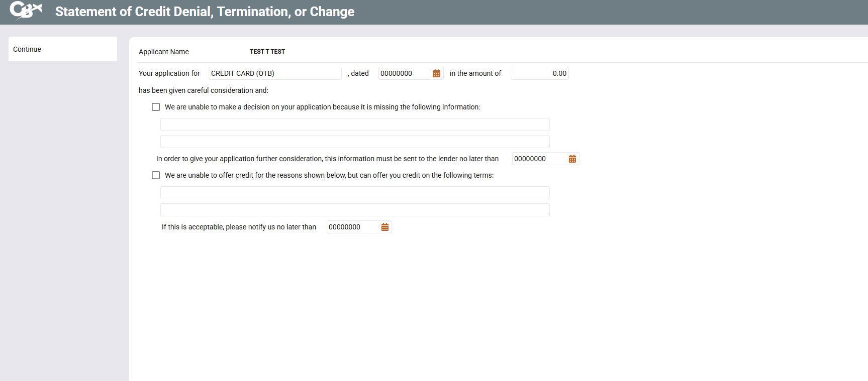Screen dimensions: 868x381
Task: Click the application dated date input
Action: pos(404,73)
